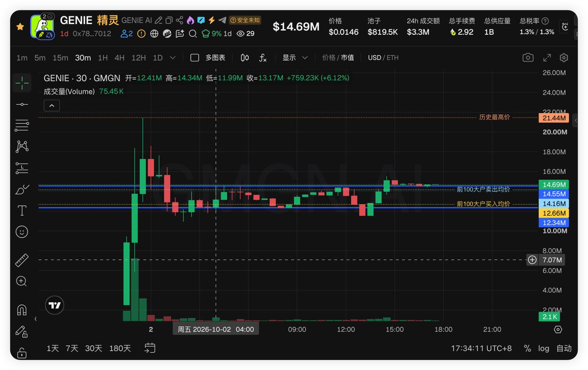Select the crosshair cursor tool

point(22,83)
